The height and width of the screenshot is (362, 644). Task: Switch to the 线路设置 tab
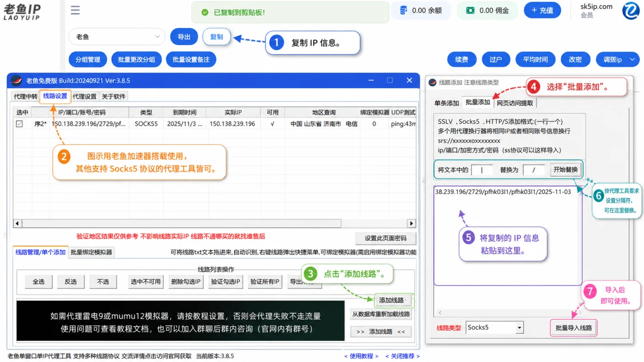pos(55,96)
